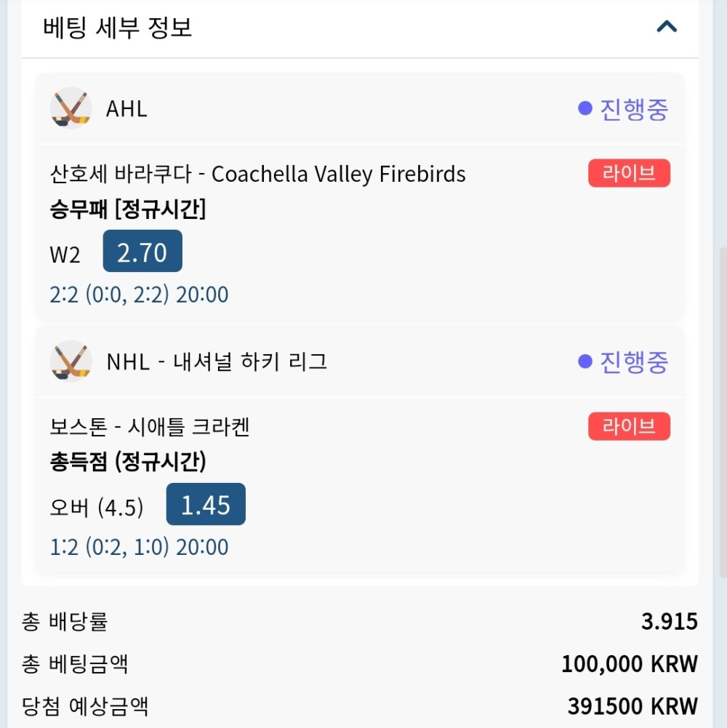Click the 베팅 세부 정보 header title
The height and width of the screenshot is (728, 727).
click(x=118, y=28)
